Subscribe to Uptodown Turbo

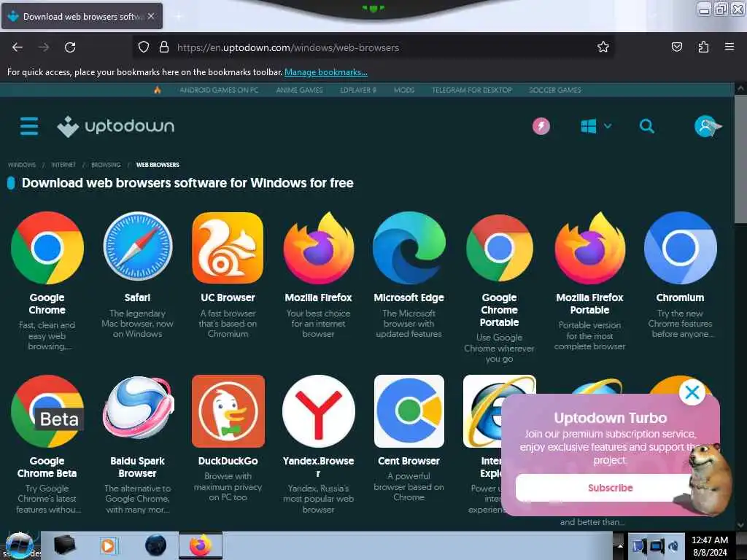tap(611, 488)
